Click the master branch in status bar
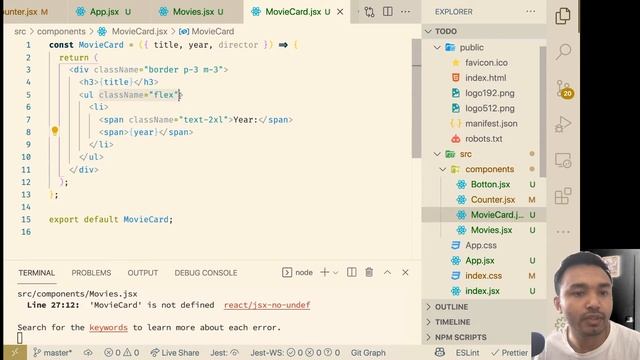Screen dimensions: 640x360 click(x=52, y=353)
